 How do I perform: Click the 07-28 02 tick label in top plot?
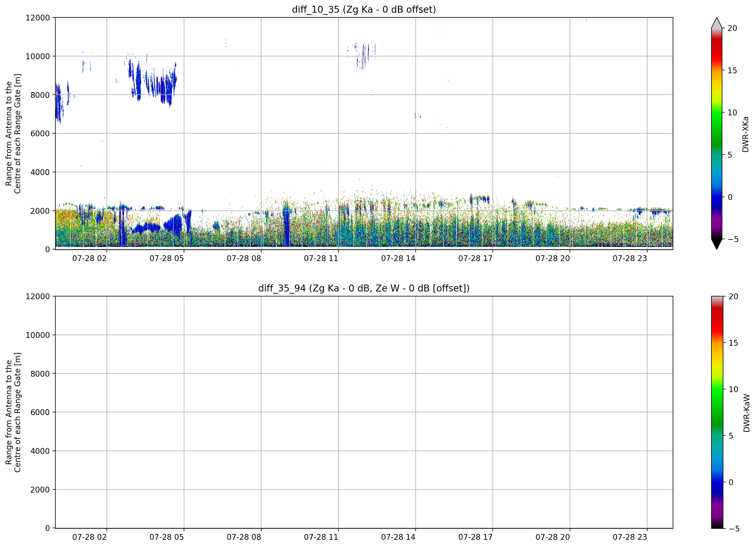click(x=89, y=259)
